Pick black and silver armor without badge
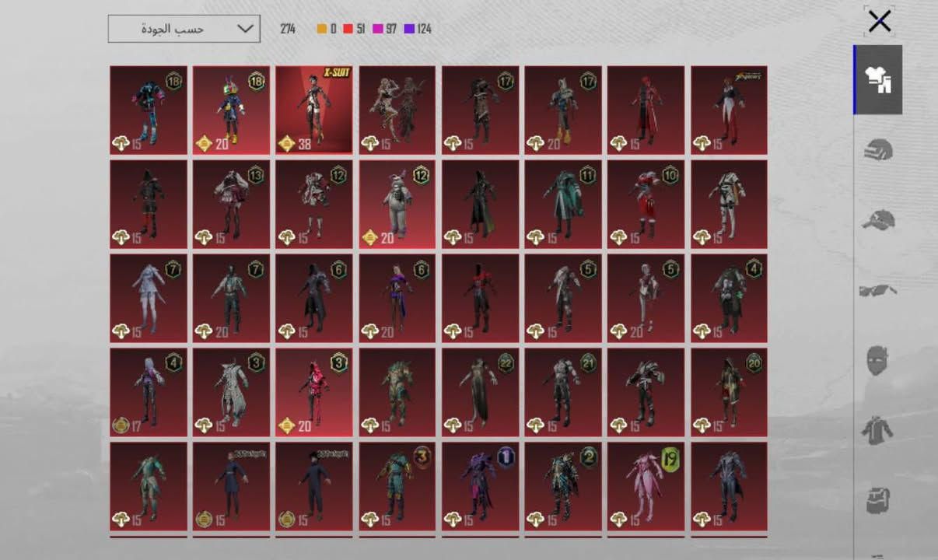The width and height of the screenshot is (938, 560). coord(646,392)
